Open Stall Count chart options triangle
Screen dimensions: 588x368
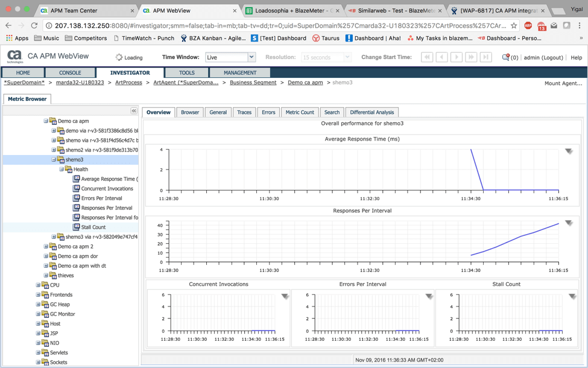(572, 296)
